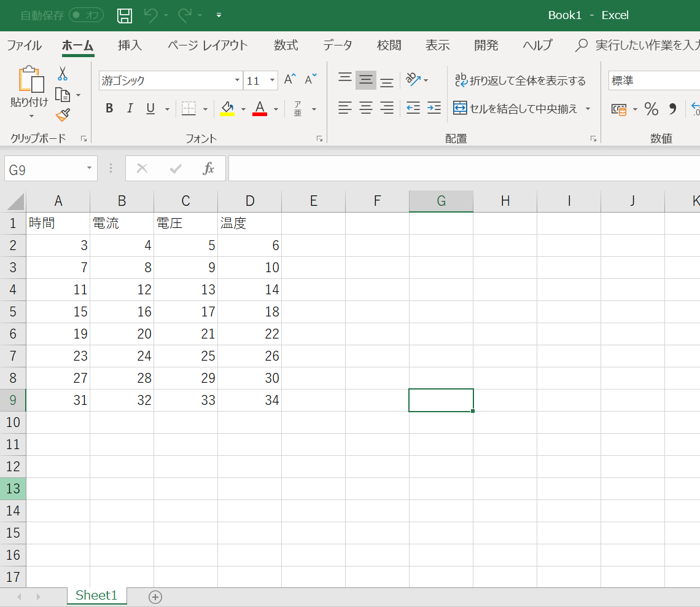Click the decrease indent icon

pyautogui.click(x=413, y=108)
